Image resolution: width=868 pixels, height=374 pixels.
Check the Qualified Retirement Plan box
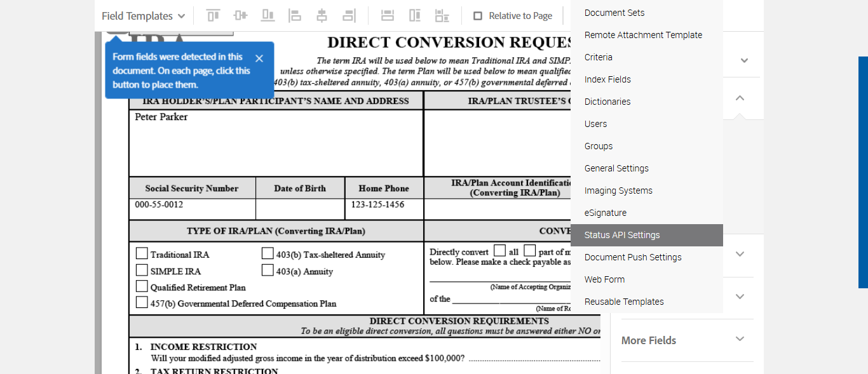(142, 286)
